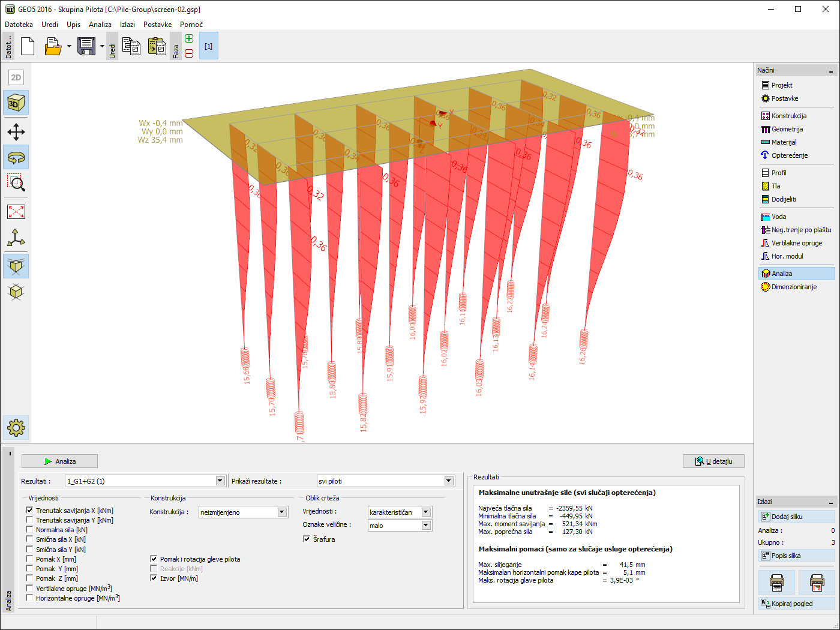
Task: Open the Analiza menu
Action: pos(100,25)
